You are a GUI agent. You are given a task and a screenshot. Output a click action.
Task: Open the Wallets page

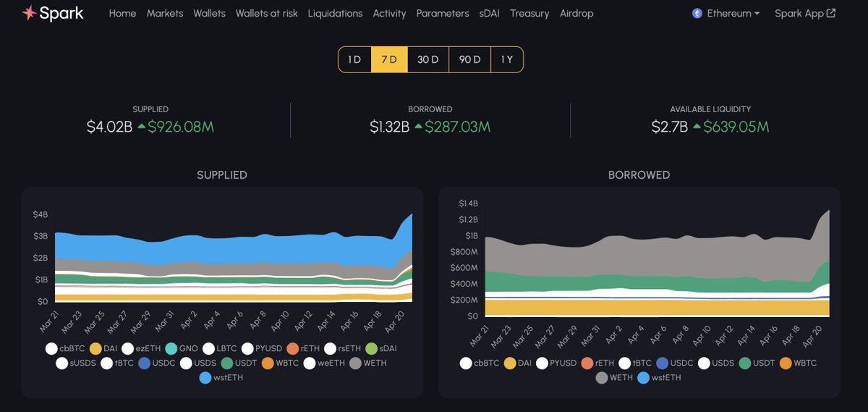click(209, 13)
